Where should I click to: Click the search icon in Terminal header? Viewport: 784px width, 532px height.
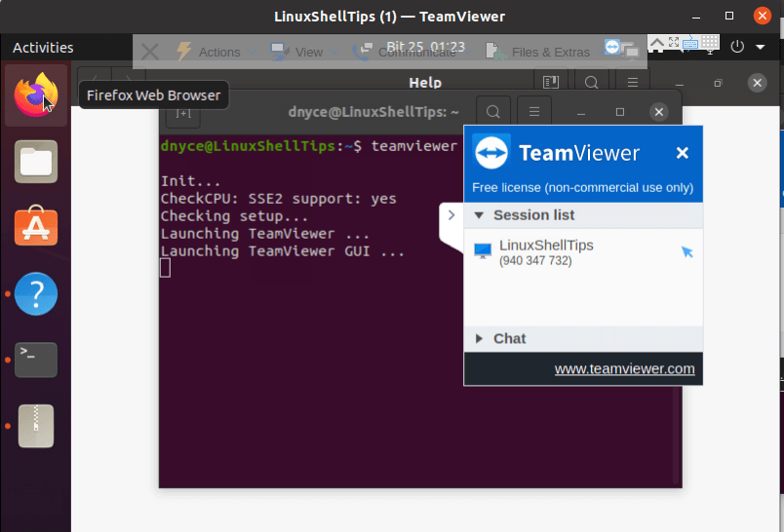[493, 111]
